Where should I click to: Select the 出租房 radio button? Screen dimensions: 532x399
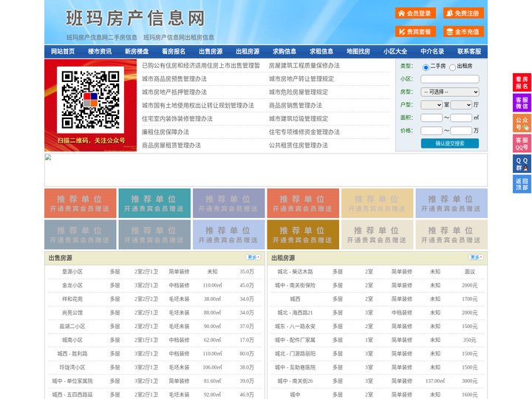point(452,67)
